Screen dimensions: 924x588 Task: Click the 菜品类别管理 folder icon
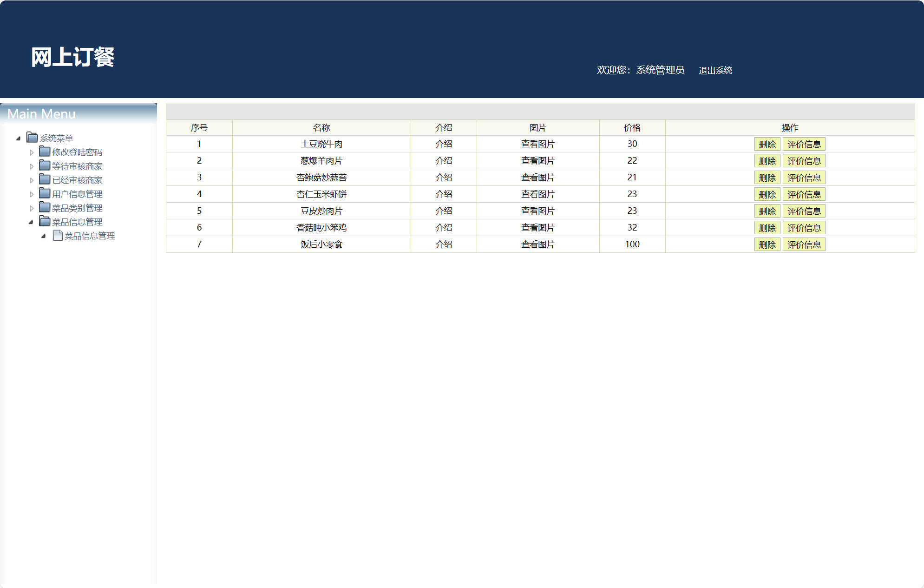(x=44, y=208)
